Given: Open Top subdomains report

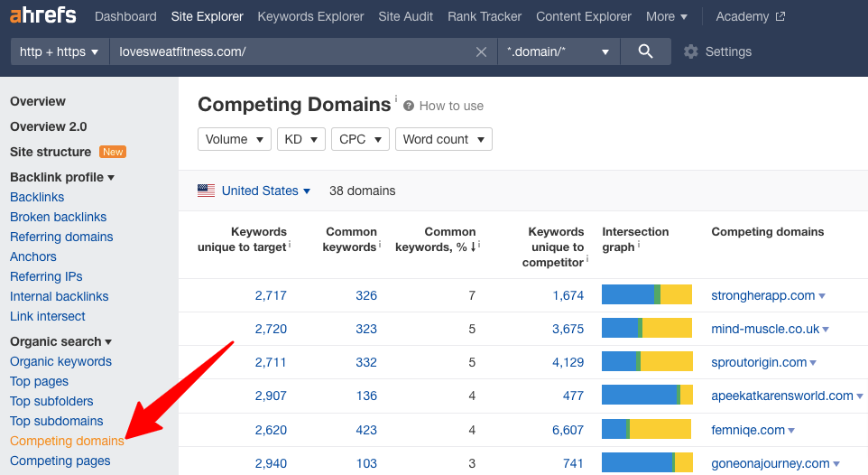Looking at the screenshot, I should click(57, 421).
